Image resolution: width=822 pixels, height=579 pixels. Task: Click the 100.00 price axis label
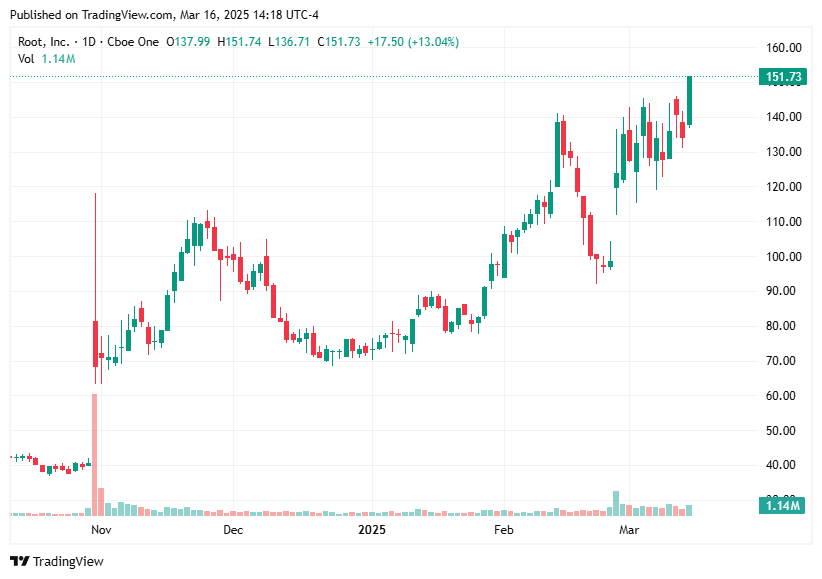click(784, 256)
